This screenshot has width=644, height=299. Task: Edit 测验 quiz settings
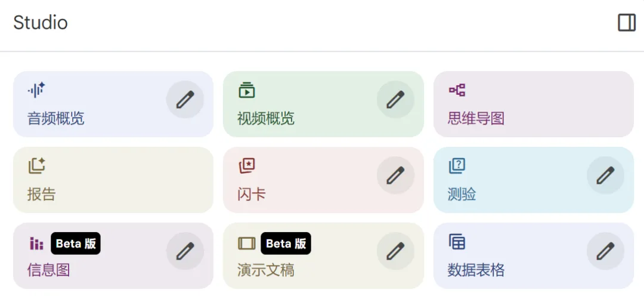(605, 175)
